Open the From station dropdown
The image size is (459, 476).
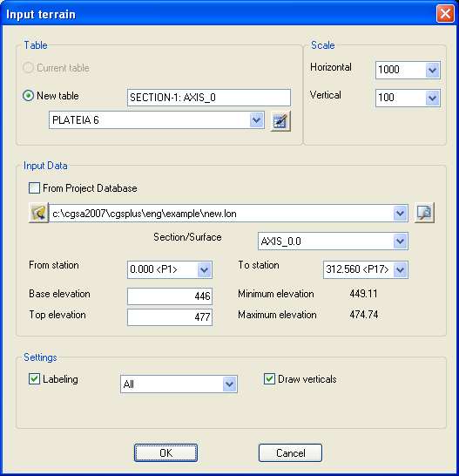click(x=204, y=269)
